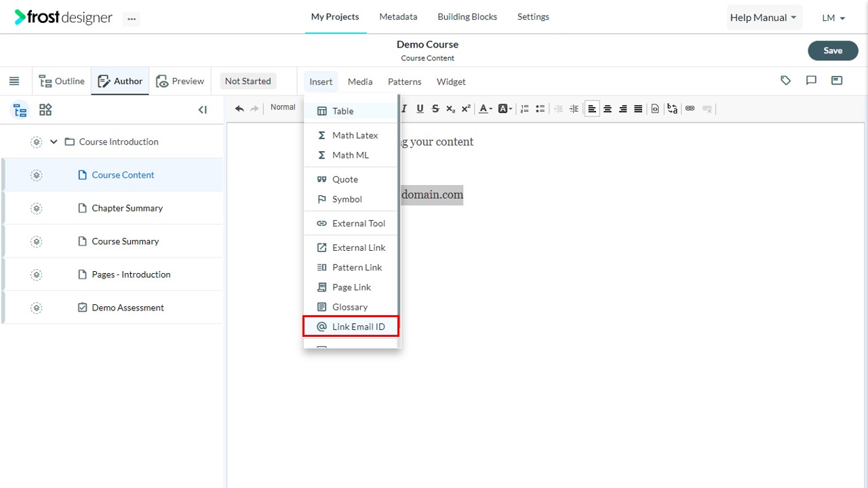Switch to the Author view
Screen dimensions: 868x488
point(120,81)
